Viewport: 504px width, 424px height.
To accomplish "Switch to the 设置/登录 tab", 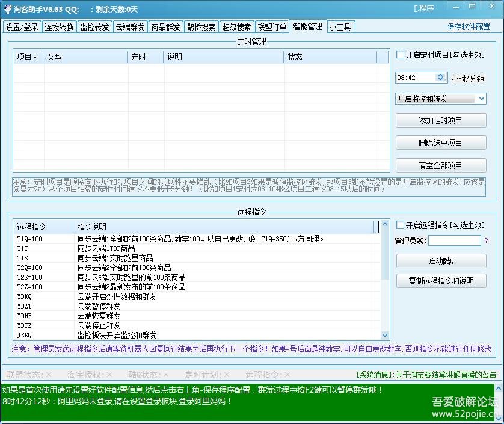I will click(22, 27).
